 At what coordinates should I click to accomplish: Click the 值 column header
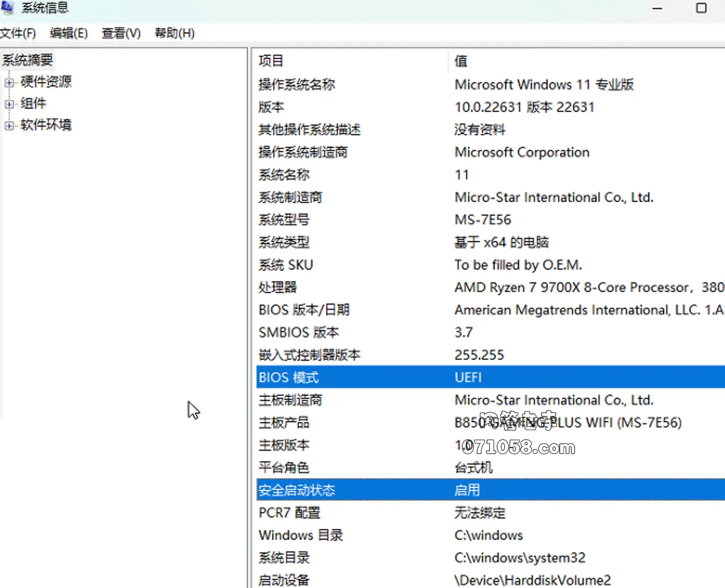point(461,61)
